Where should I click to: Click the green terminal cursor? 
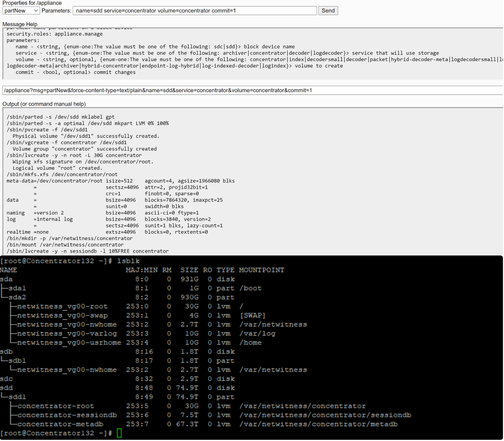click(119, 433)
